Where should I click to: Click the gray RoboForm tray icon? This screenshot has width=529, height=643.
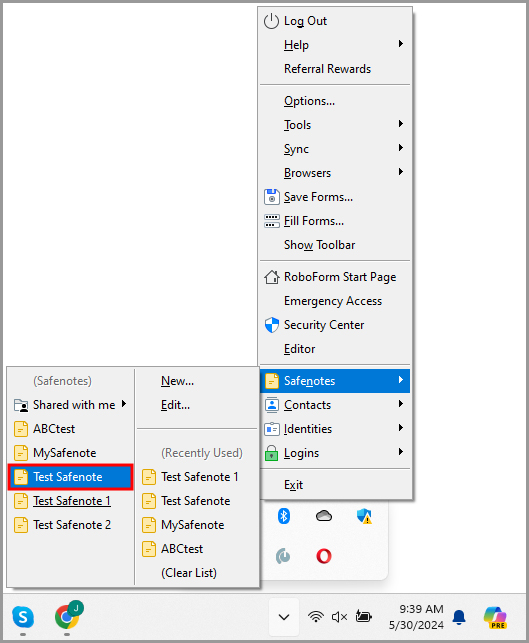(283, 556)
